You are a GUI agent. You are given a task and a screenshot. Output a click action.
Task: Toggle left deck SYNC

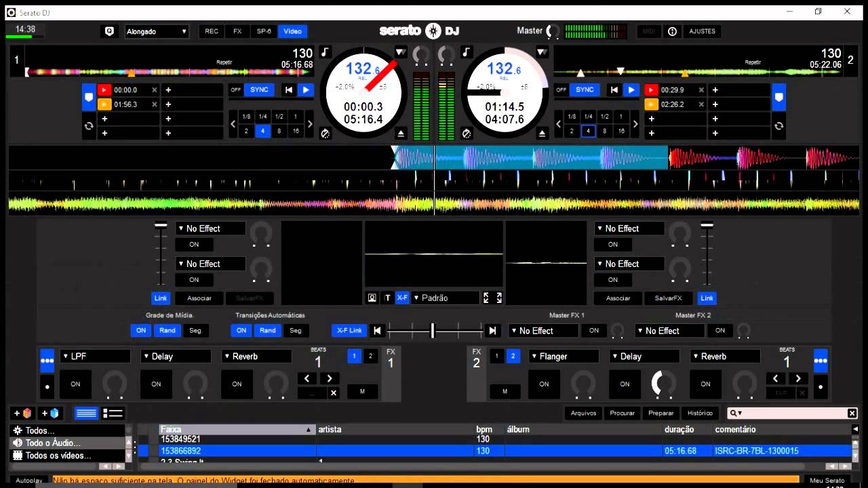tap(260, 89)
